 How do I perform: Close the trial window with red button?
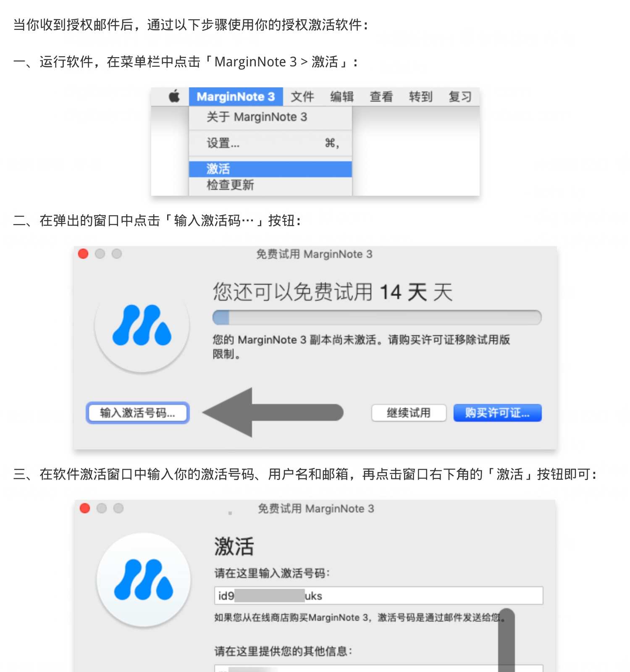[83, 254]
